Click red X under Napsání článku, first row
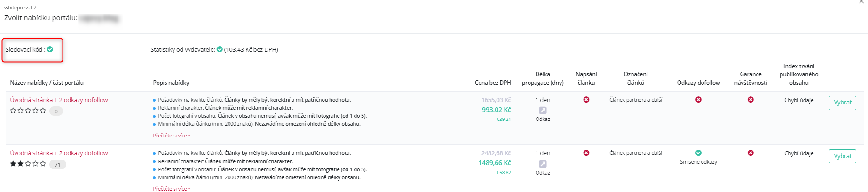Screen dimensions: 868x192 [586, 100]
